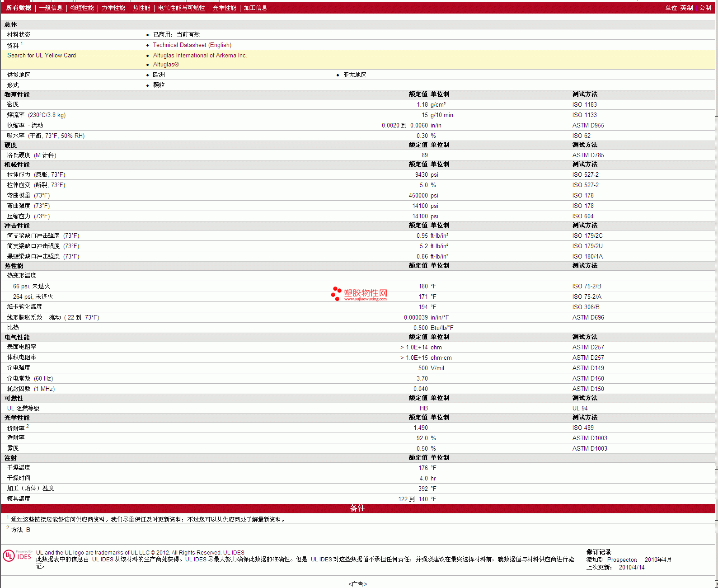Image resolution: width=718 pixels, height=588 pixels.
Task: Click the 模具温度 row label
Action: (x=19, y=499)
